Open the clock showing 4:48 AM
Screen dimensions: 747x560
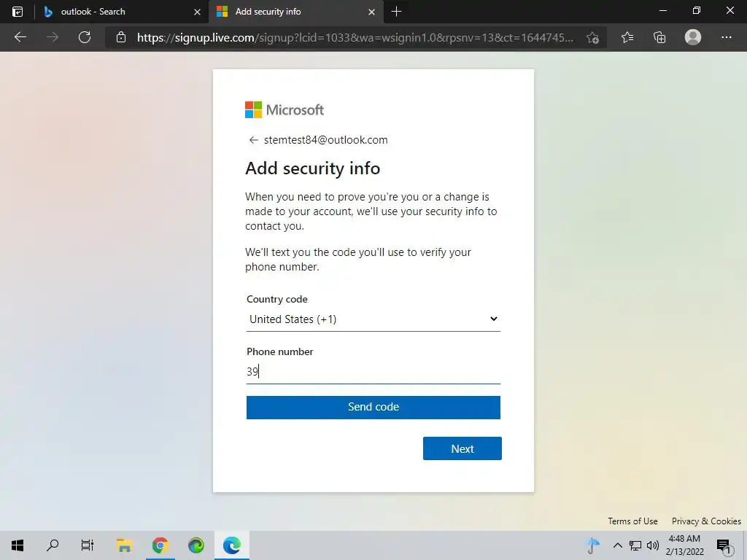pyautogui.click(x=684, y=545)
